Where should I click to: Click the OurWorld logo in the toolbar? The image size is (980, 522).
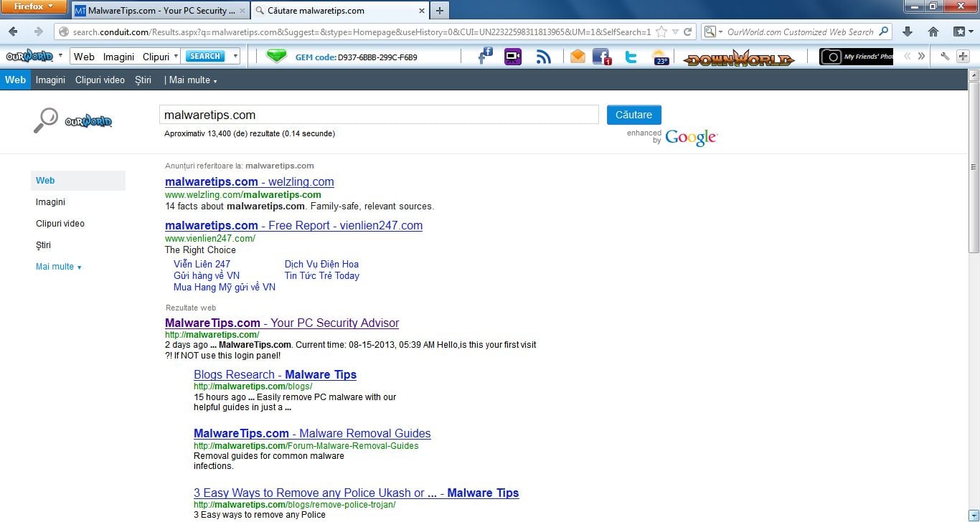29,56
